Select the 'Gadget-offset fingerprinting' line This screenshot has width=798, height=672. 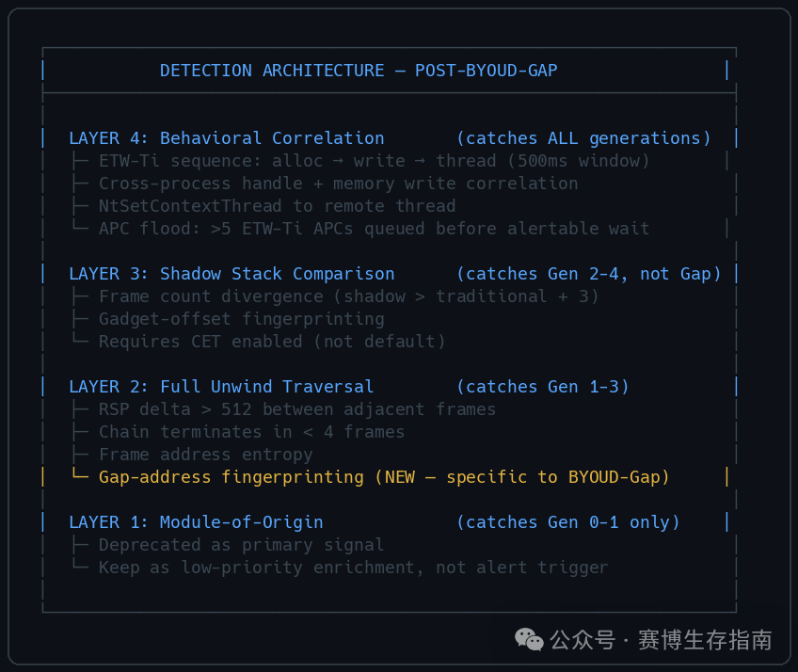coord(242,319)
